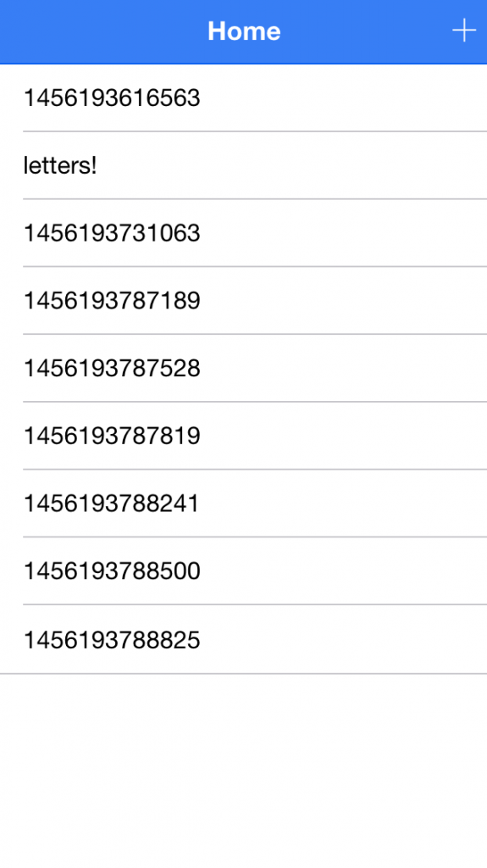Add a new entry using the header plus
The width and height of the screenshot is (487, 868).
click(464, 31)
